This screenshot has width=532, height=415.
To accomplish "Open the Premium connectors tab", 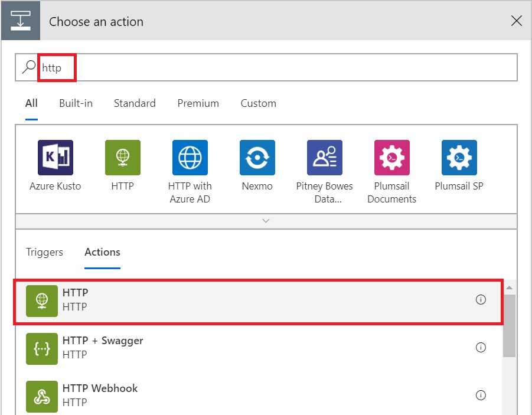I will 198,103.
